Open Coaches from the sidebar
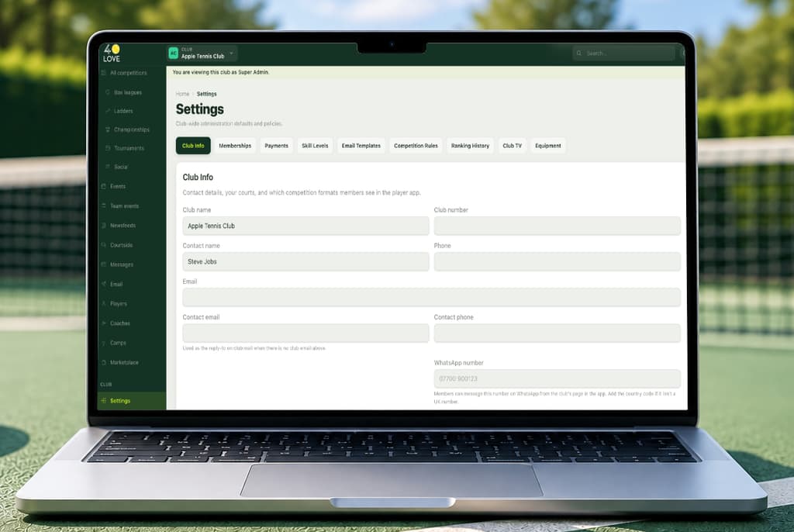The height and width of the screenshot is (532, 794). (x=116, y=323)
